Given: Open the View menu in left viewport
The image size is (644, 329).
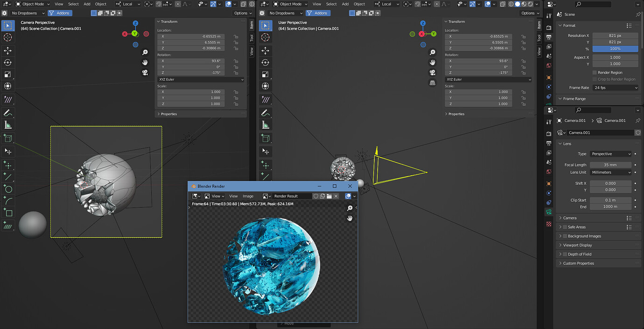Looking at the screenshot, I should (59, 4).
